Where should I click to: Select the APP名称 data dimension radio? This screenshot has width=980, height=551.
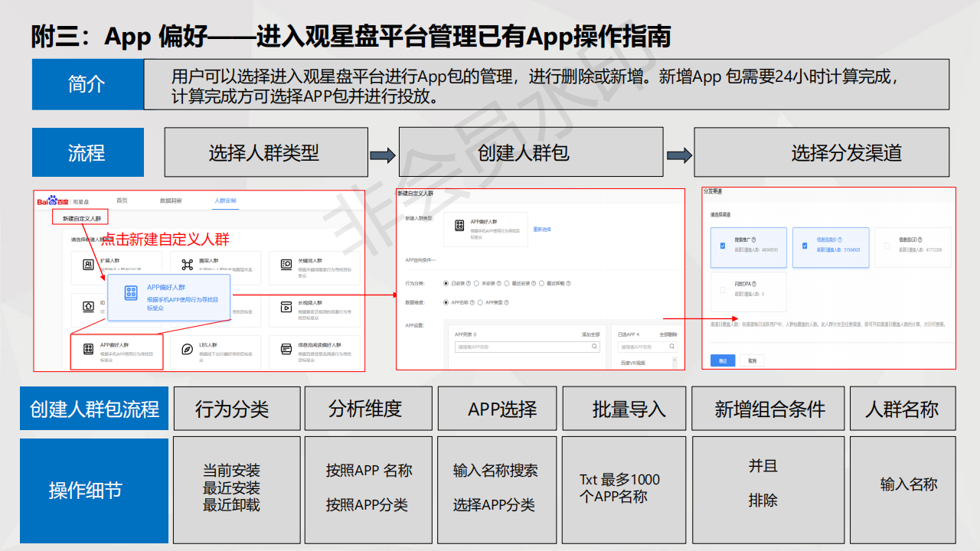pyautogui.click(x=446, y=302)
